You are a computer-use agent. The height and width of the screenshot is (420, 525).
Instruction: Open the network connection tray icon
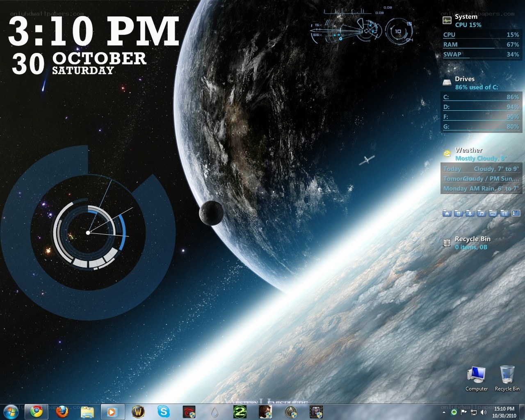pos(473,412)
